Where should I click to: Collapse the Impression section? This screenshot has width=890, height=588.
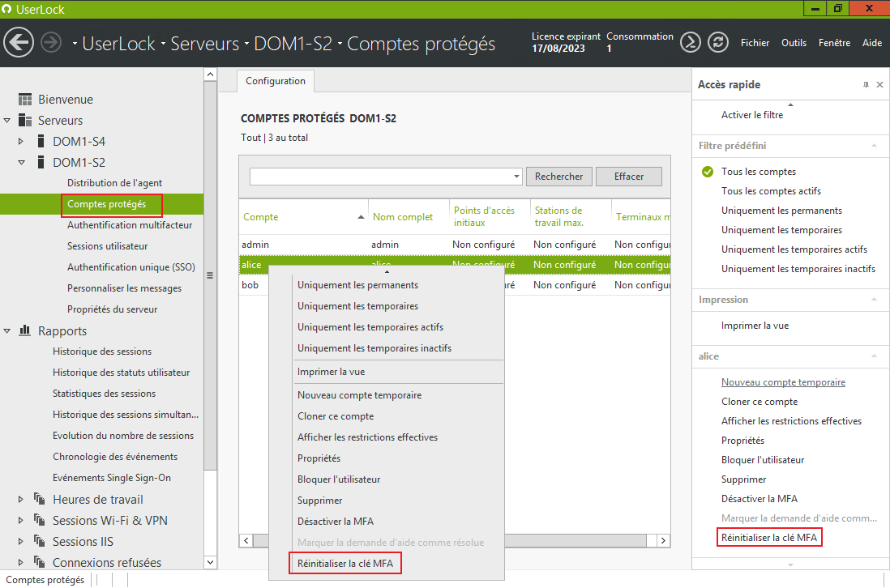pos(874,300)
